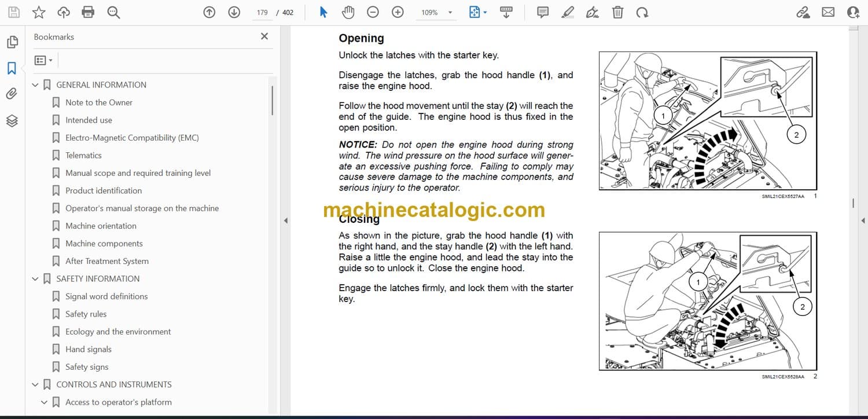
Task: Go to Note to the Owner bookmark
Action: (99, 102)
